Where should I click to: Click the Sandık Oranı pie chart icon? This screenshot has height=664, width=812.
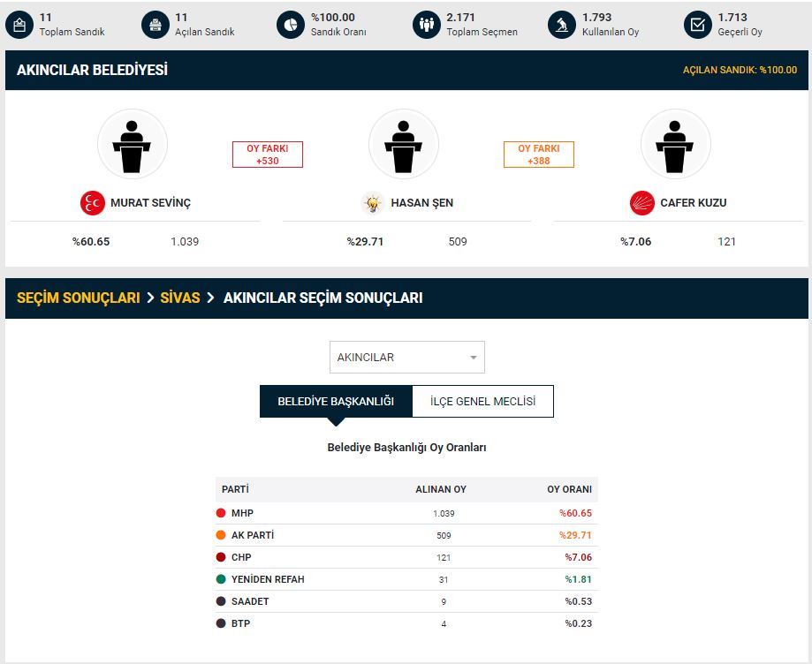tap(291, 25)
